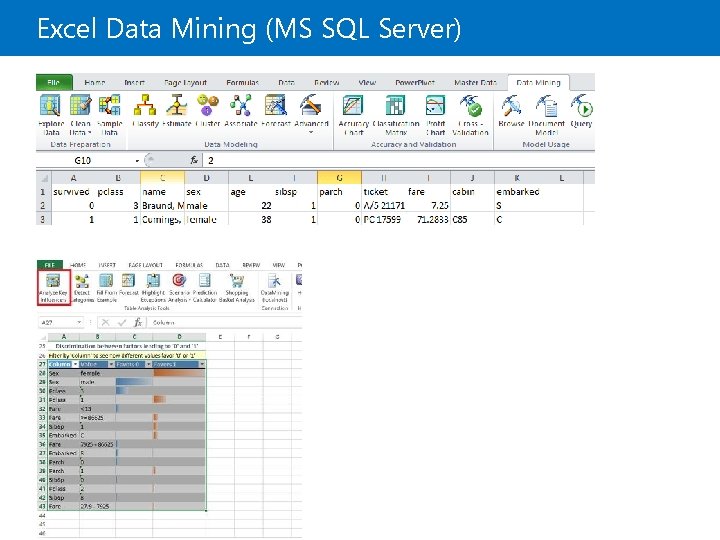The height and width of the screenshot is (540, 720).
Task: Click Forecast in Table Analysis Tools
Action: [129, 284]
